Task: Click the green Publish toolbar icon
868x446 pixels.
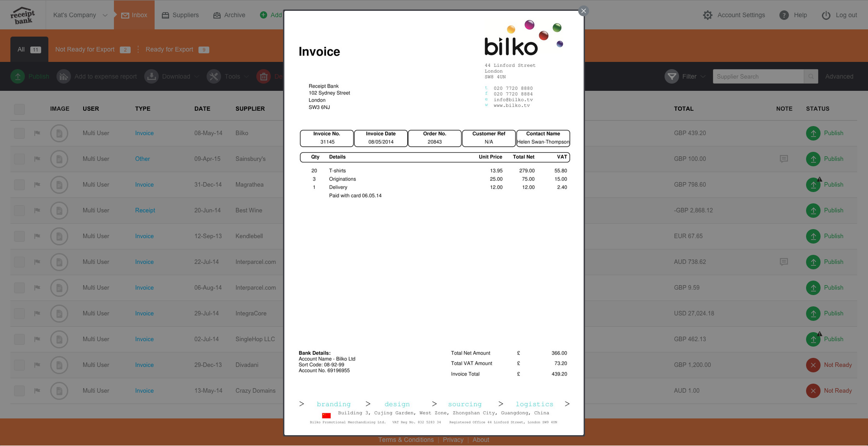Action: (18, 76)
